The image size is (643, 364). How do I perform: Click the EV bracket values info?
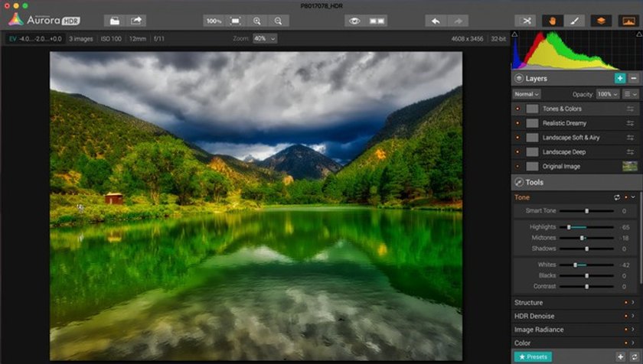point(35,39)
